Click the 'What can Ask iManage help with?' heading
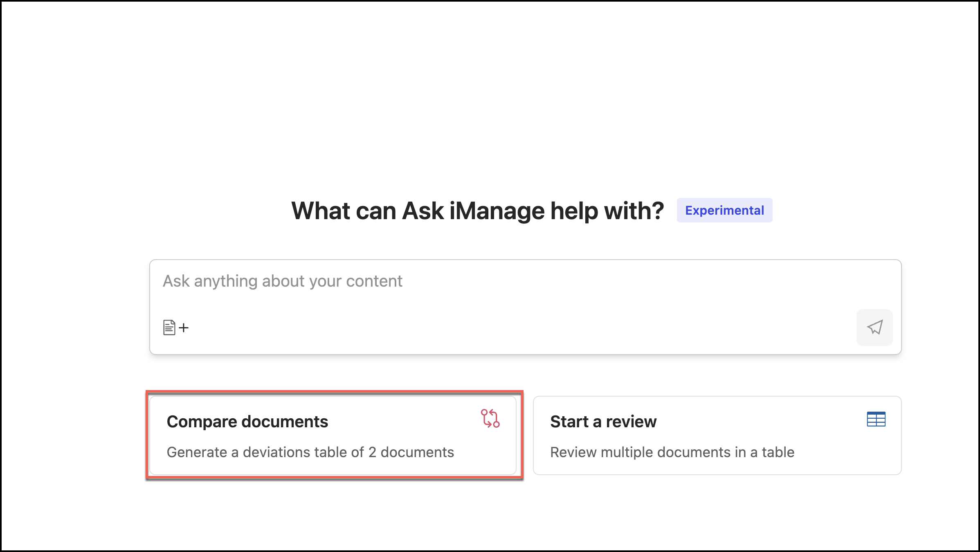The width and height of the screenshot is (980, 552). 477,211
